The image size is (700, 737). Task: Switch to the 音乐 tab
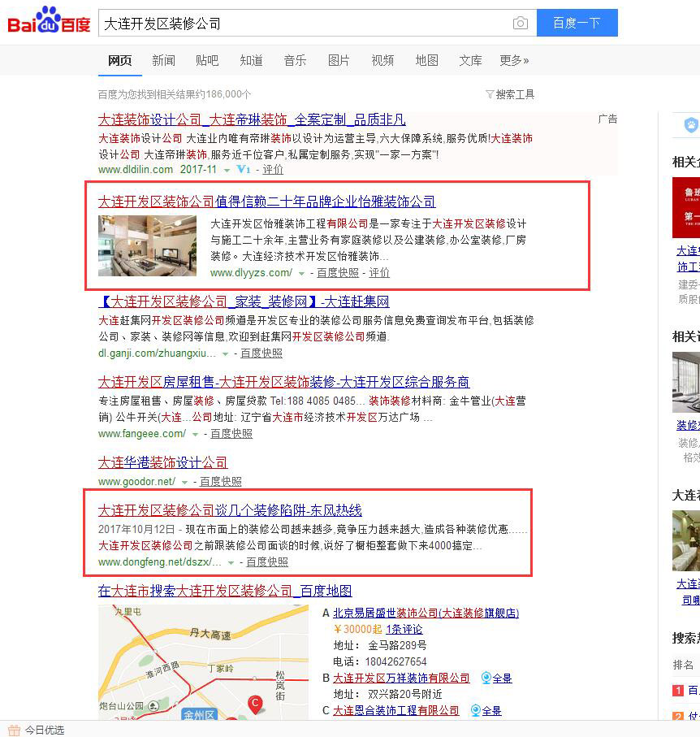click(x=295, y=61)
